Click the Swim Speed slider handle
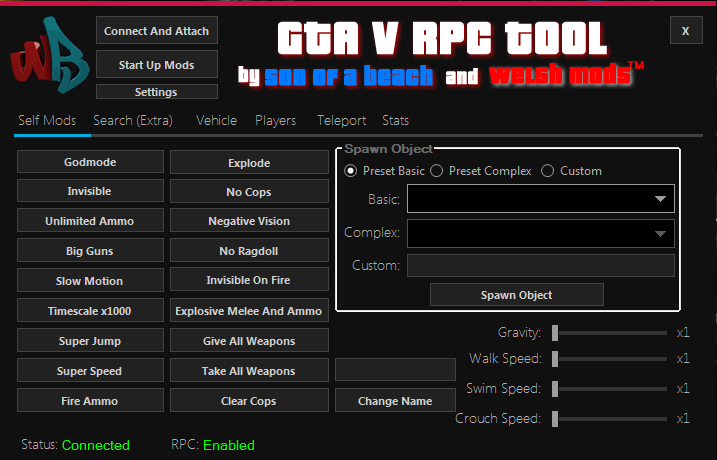The height and width of the screenshot is (460, 717). [555, 389]
